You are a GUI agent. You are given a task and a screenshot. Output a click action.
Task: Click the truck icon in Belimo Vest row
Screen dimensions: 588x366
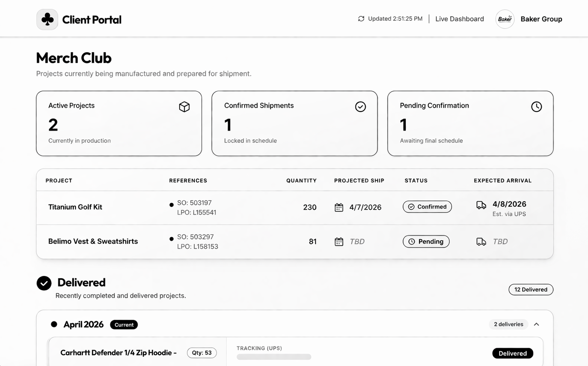481,242
